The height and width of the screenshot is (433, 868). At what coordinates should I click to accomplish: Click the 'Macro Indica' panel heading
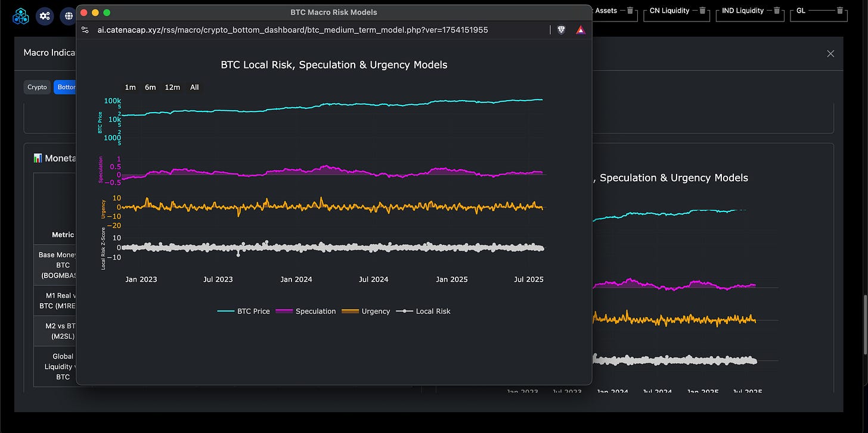(49, 52)
